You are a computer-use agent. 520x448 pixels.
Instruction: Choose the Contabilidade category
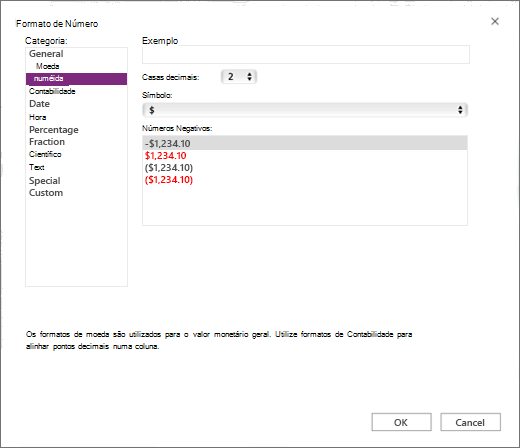click(x=52, y=91)
